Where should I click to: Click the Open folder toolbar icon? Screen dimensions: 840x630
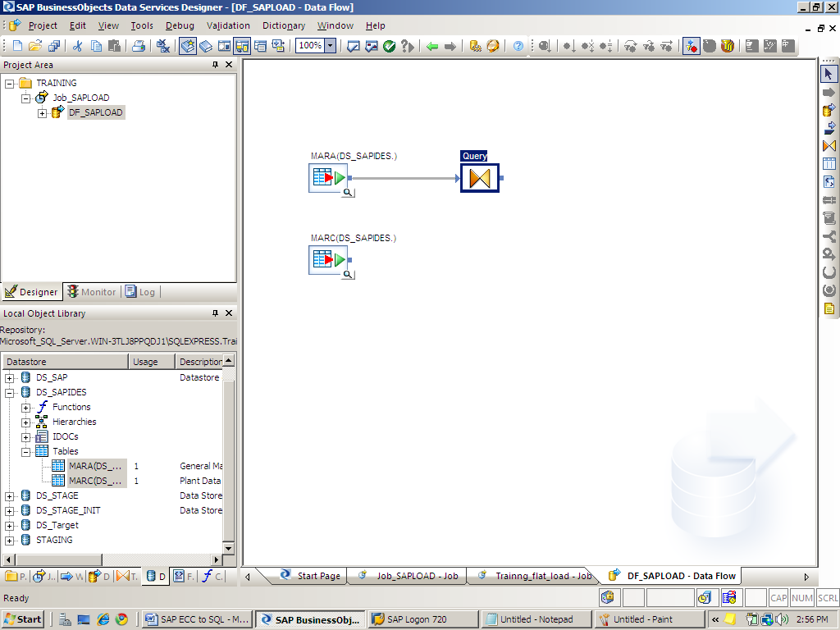(x=35, y=46)
